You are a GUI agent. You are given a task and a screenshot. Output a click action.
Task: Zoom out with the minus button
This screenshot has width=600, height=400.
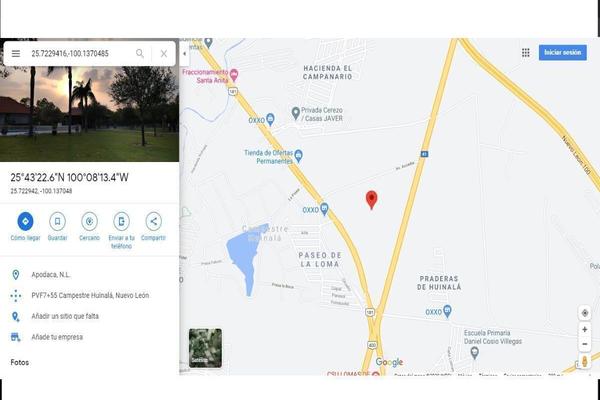[585, 344]
